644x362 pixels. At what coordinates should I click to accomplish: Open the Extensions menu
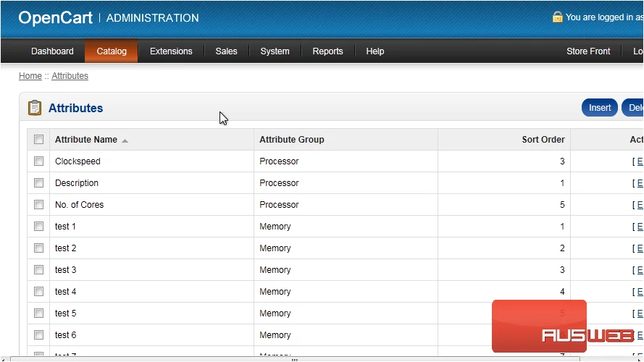[x=171, y=51]
